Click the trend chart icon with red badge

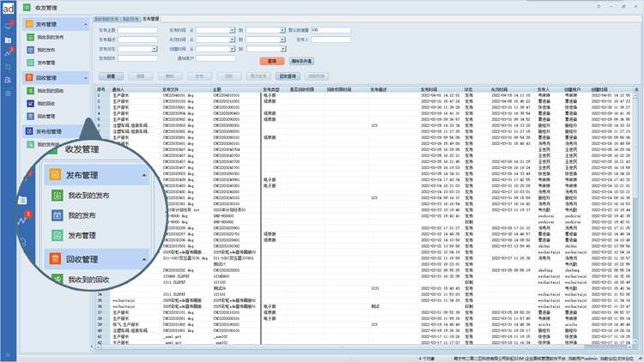click(x=9, y=53)
